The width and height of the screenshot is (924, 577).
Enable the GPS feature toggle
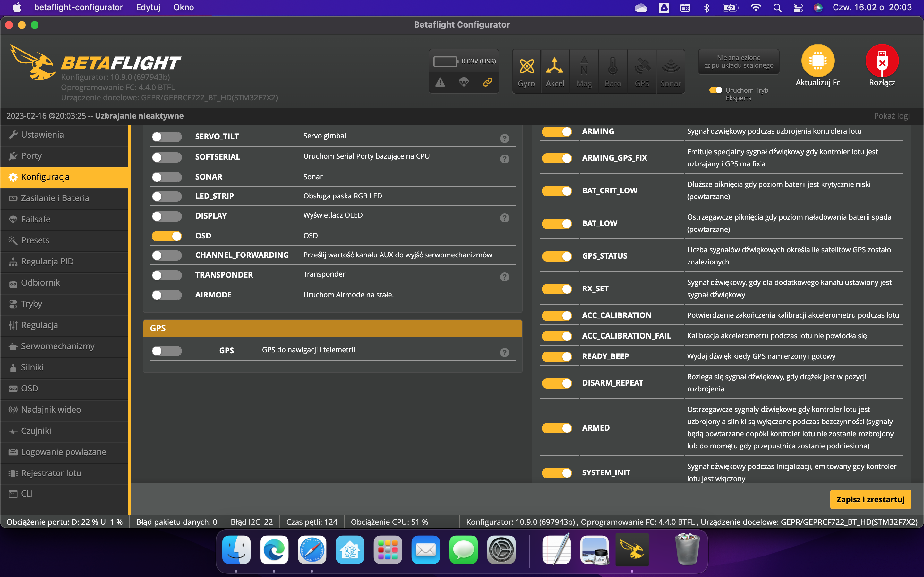(167, 350)
